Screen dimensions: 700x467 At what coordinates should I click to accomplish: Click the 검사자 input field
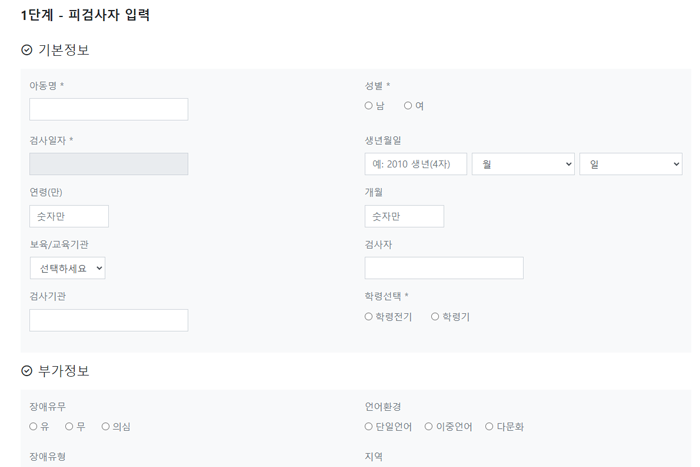[x=444, y=268]
